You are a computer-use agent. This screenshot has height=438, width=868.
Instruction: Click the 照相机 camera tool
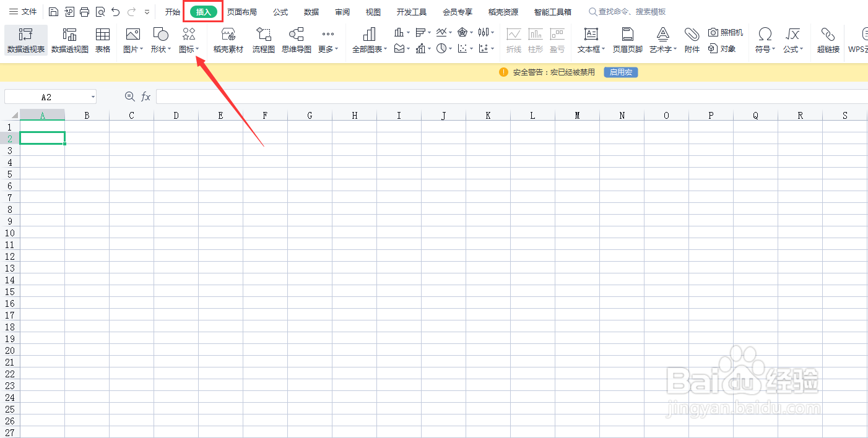(x=726, y=32)
